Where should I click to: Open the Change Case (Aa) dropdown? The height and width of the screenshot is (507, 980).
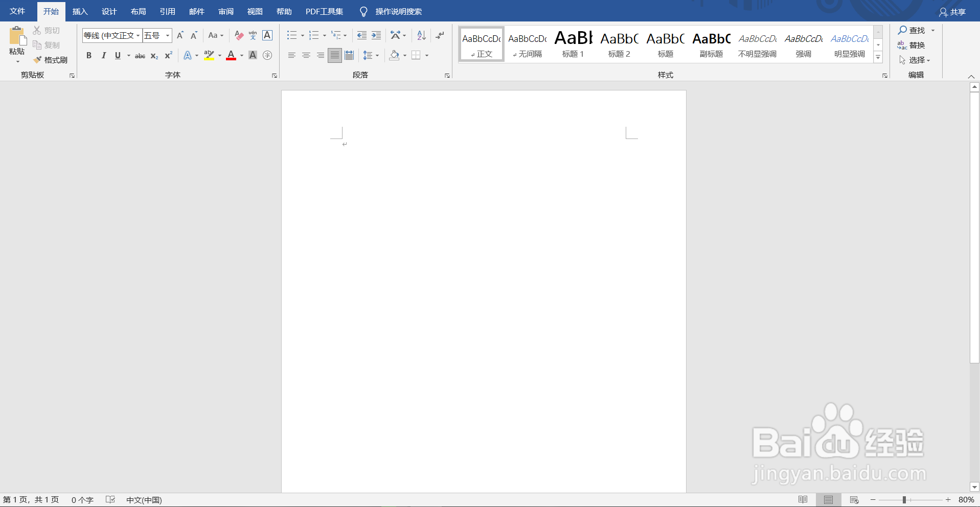coord(216,35)
